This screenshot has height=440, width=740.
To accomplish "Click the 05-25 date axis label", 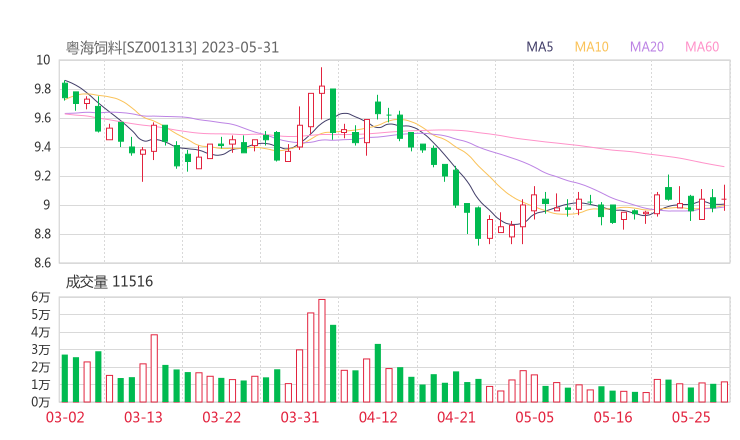I will click(x=691, y=417).
